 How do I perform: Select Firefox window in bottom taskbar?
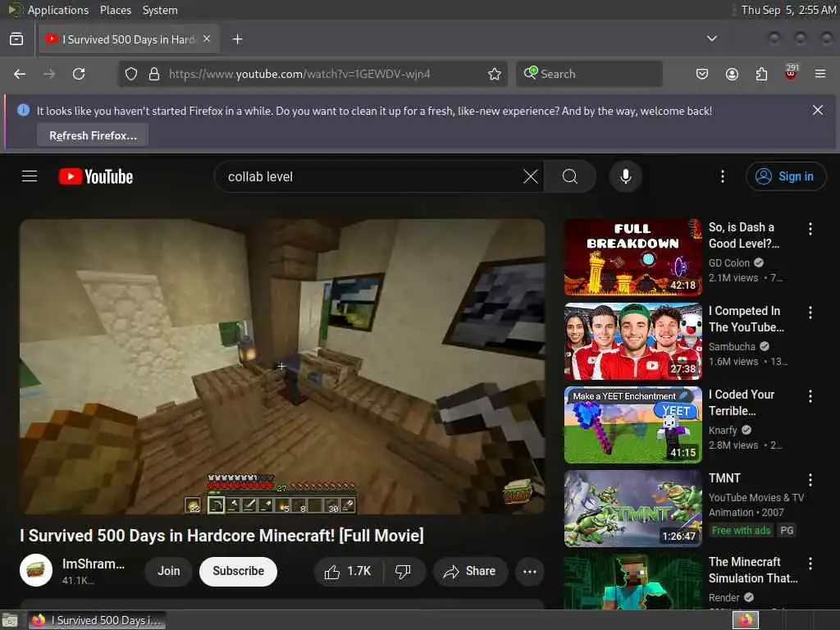97,620
